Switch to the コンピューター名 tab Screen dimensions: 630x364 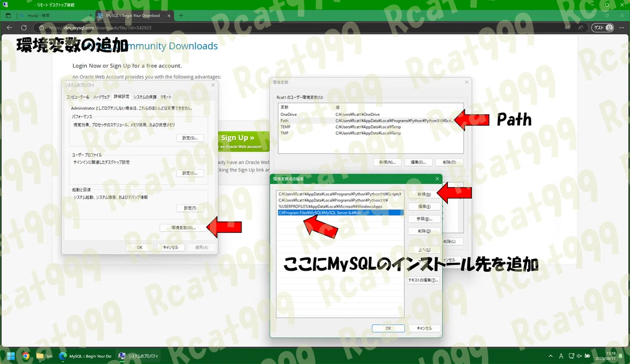[78, 97]
